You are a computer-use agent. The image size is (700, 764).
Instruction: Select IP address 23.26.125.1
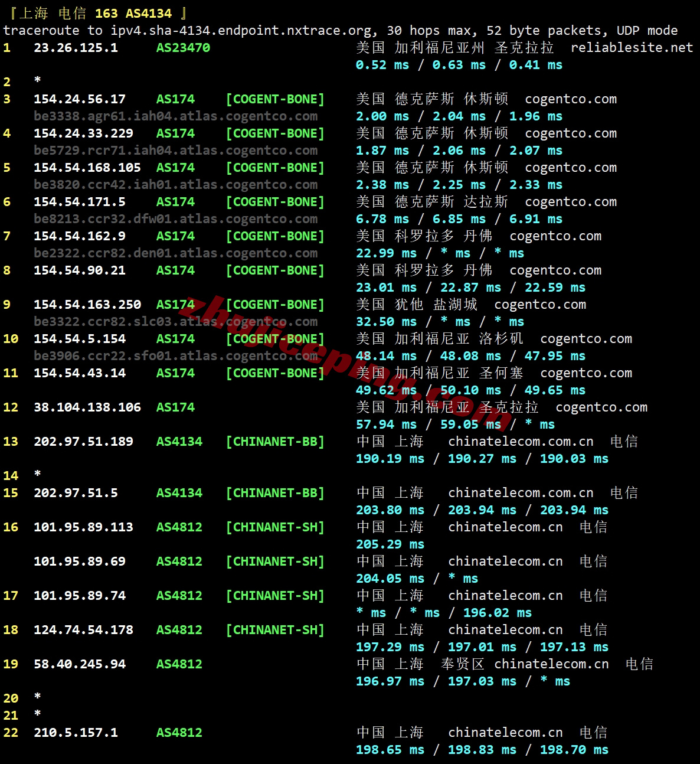[x=76, y=48]
